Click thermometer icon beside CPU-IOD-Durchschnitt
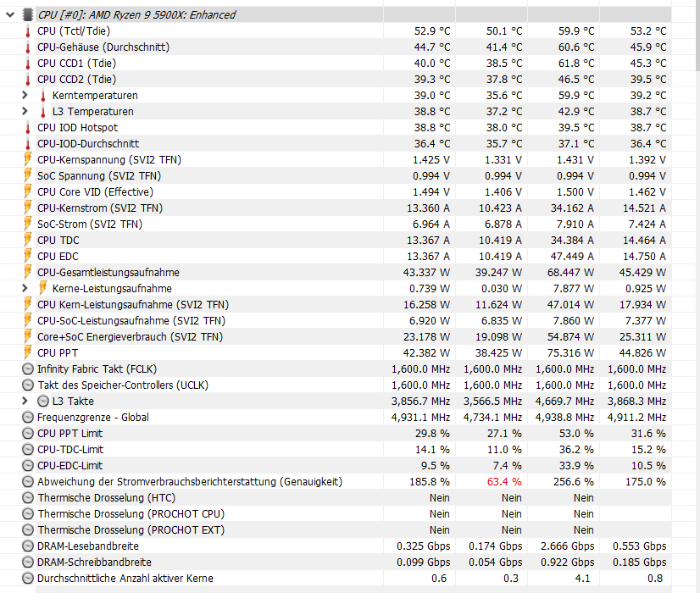This screenshot has height=593, width=700. (x=28, y=144)
